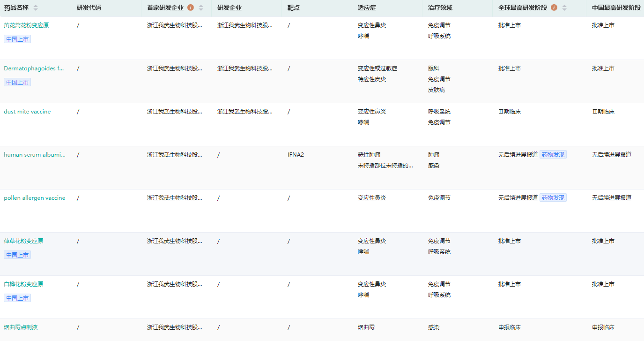The height and width of the screenshot is (341, 644).
Task: Select II期临床 under 中国最高研发阶段
Action: tap(603, 112)
